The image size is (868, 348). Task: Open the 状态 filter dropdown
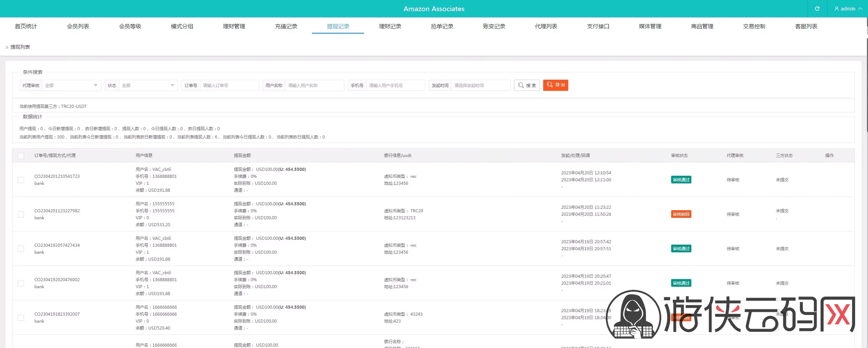point(148,85)
